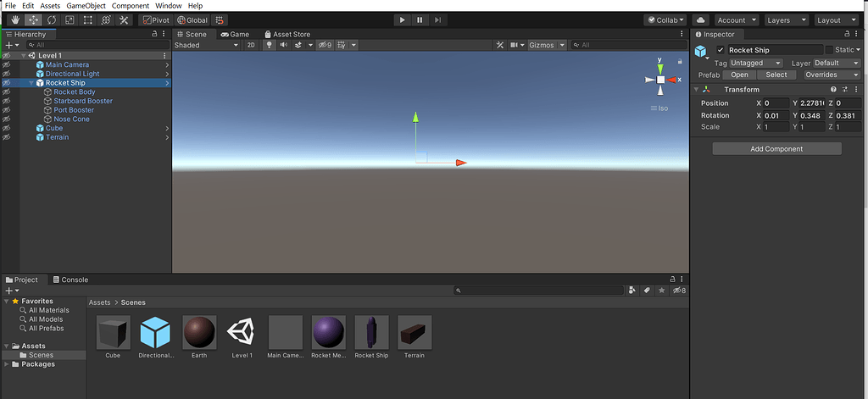
Task: Toggle Iso projection mode
Action: point(659,108)
